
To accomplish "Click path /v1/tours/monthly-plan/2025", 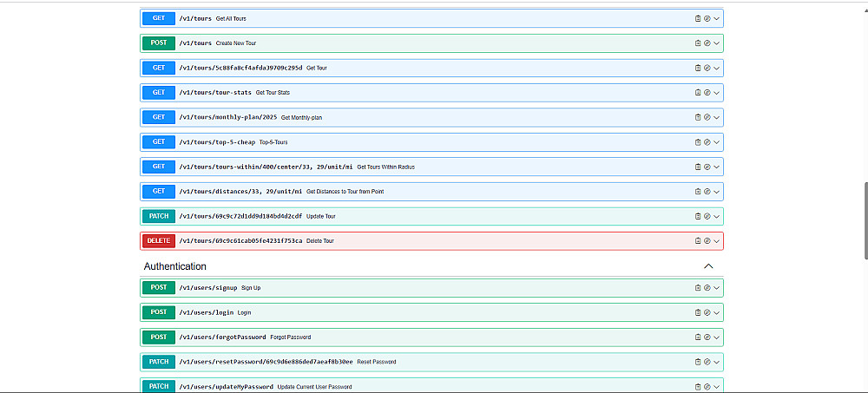I will point(228,117).
